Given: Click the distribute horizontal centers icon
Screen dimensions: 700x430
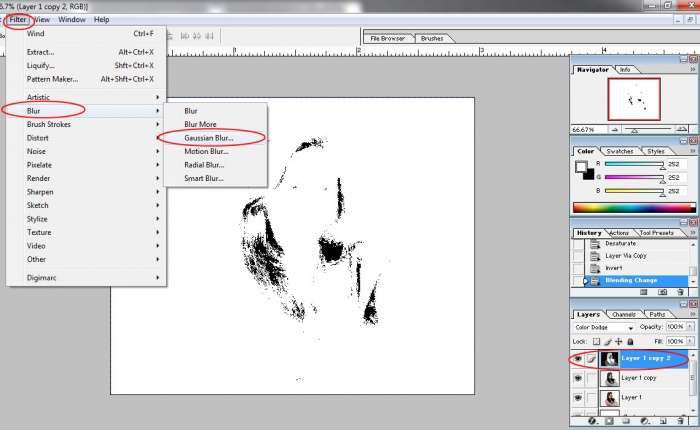Looking at the screenshot, I should coord(197,36).
